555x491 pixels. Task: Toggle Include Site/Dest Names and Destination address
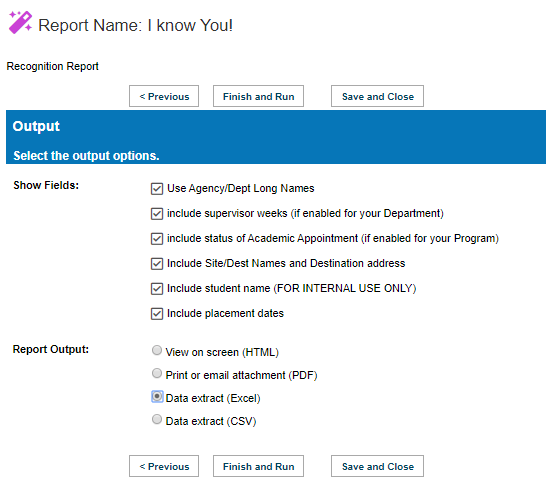tap(157, 264)
